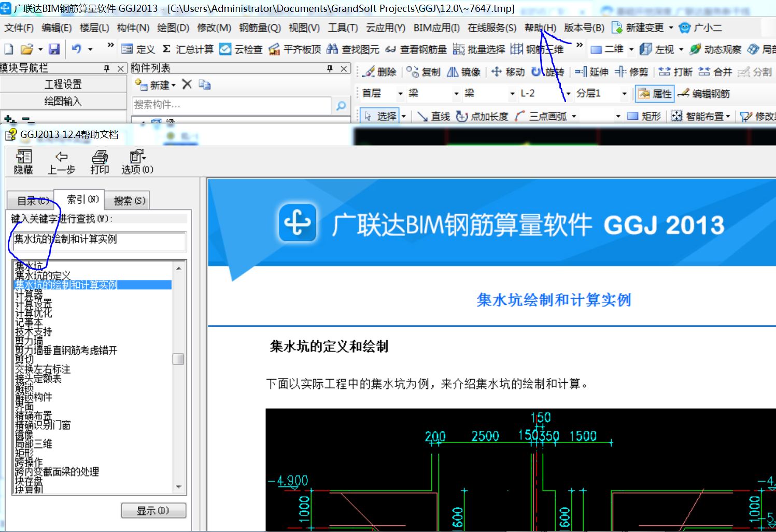Screen dimensions: 776x532
Task: Open 云应用(Y) menu
Action: point(386,27)
